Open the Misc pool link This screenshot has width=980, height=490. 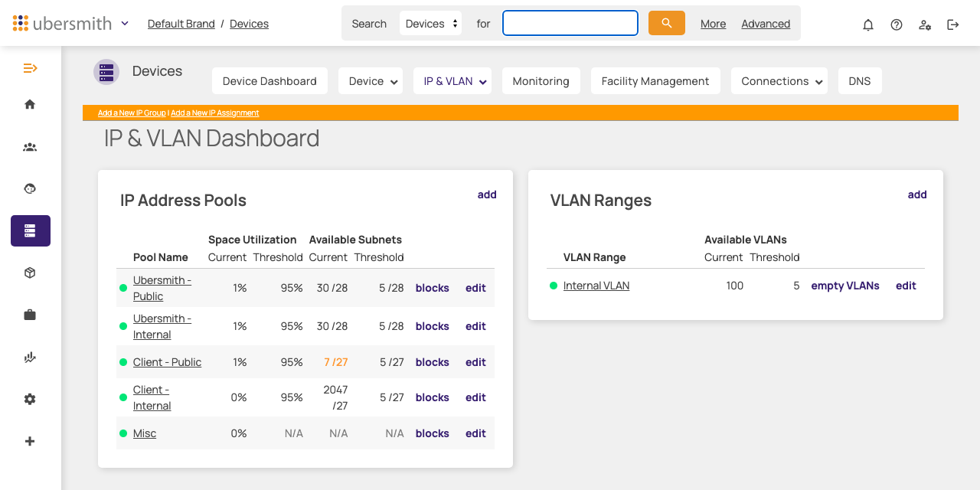click(x=145, y=433)
